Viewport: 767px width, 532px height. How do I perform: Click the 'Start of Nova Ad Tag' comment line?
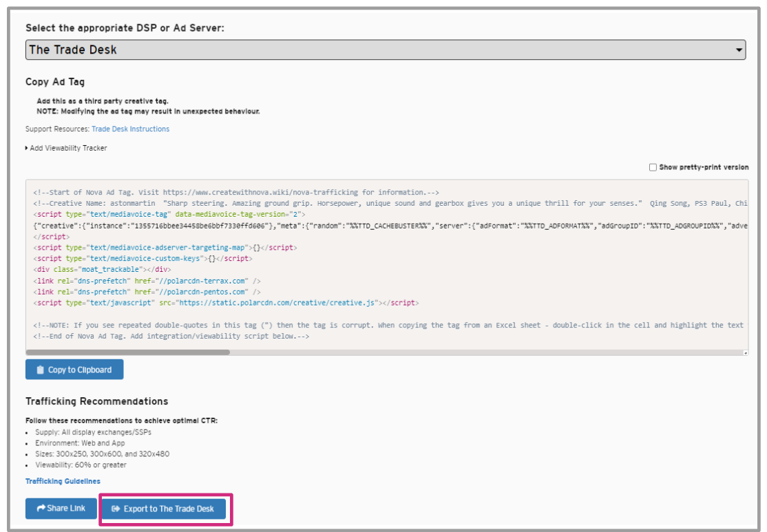tap(235, 193)
